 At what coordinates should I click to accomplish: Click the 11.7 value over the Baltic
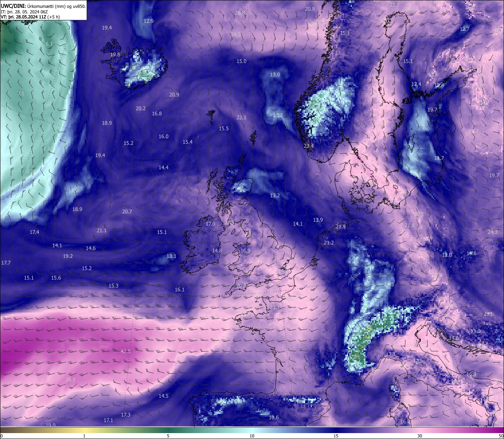click(x=439, y=158)
